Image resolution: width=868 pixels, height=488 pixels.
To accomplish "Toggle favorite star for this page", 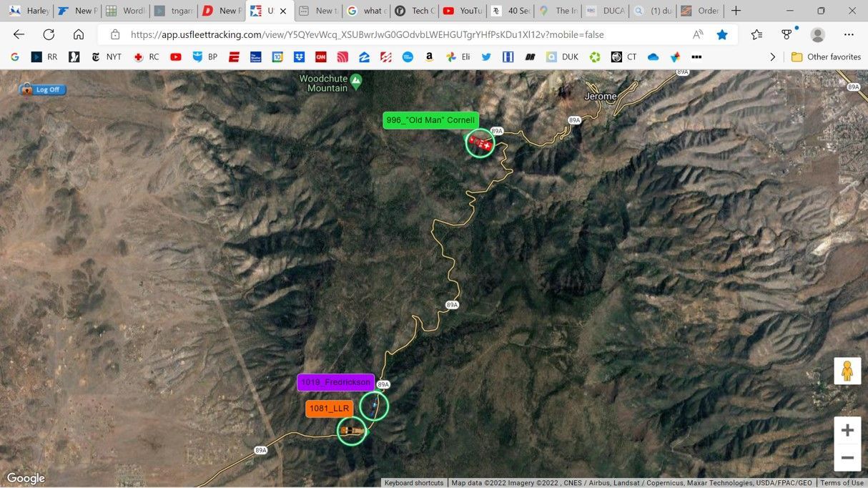I will (722, 34).
